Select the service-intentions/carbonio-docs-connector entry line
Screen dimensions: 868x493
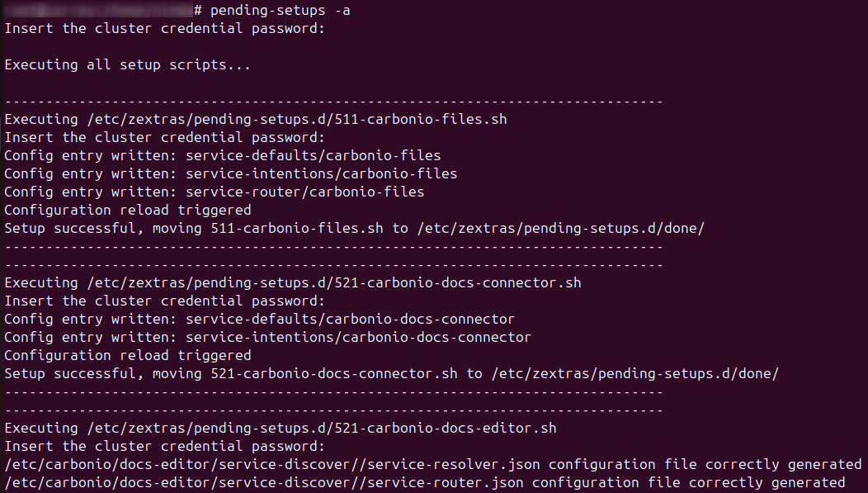pyautogui.click(x=268, y=337)
